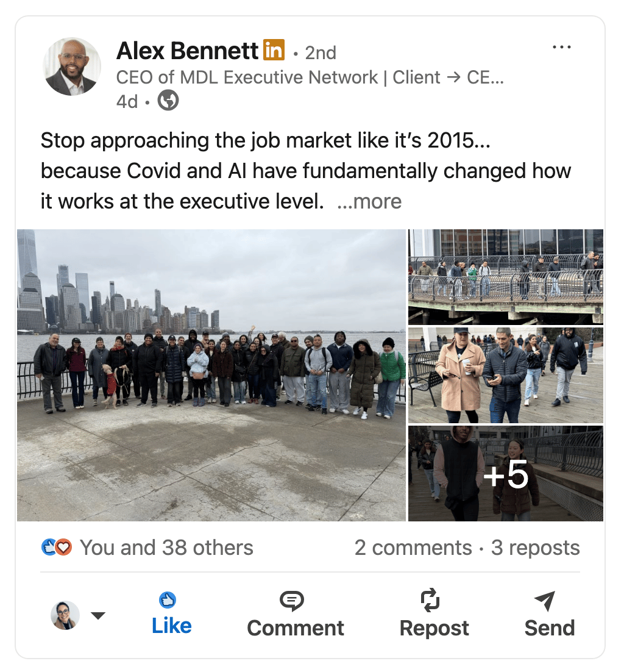This screenshot has width=624, height=672.
Task: Toggle the blue Like button off
Action: pyautogui.click(x=171, y=613)
